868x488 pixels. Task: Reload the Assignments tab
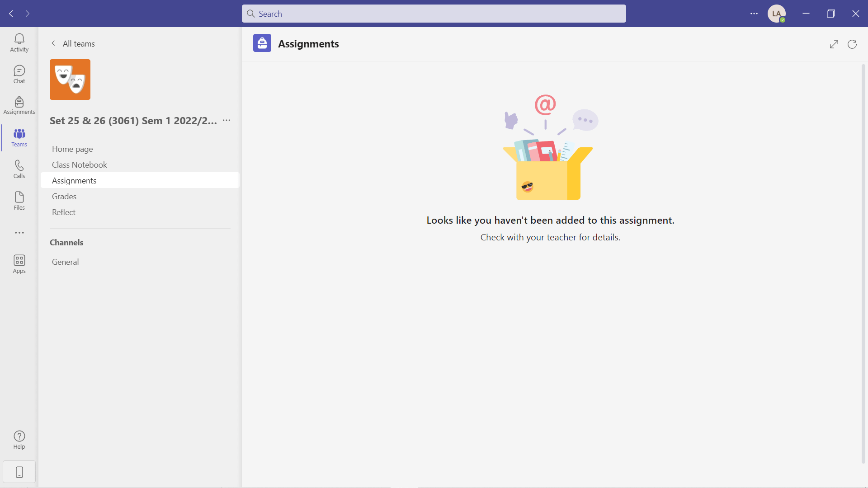852,44
